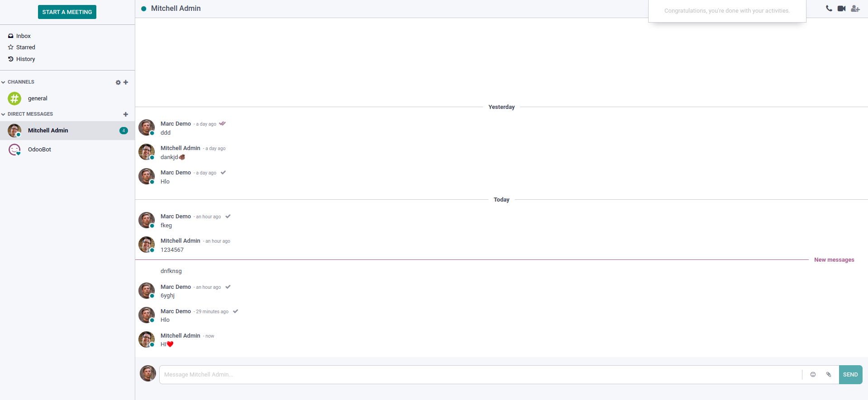Open the Inbox mailbox
The height and width of the screenshot is (400, 868).
point(23,36)
